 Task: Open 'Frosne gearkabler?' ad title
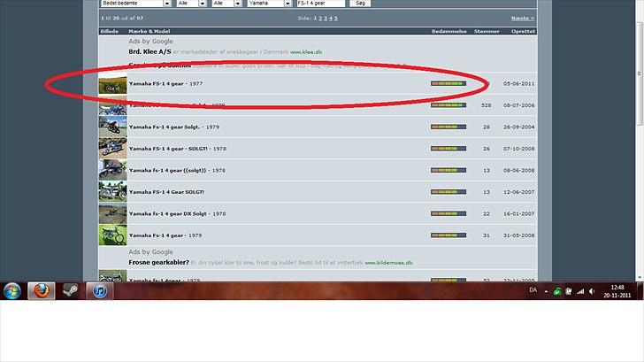159,263
